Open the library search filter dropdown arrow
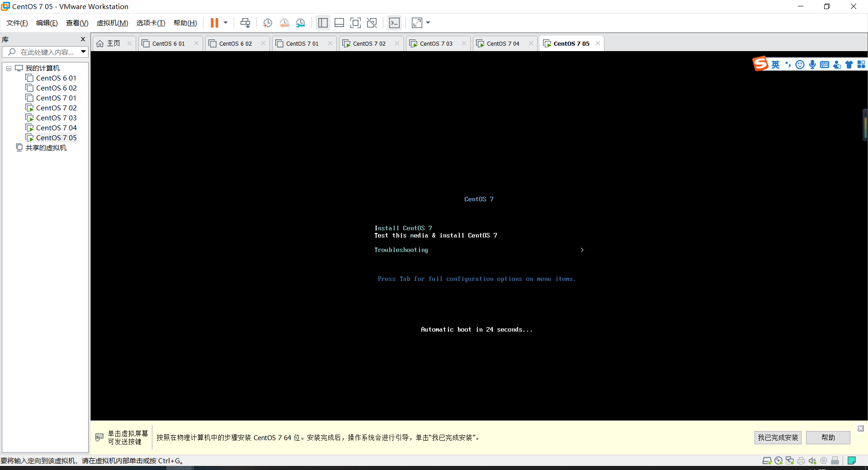The height and width of the screenshot is (470, 868). (84, 52)
